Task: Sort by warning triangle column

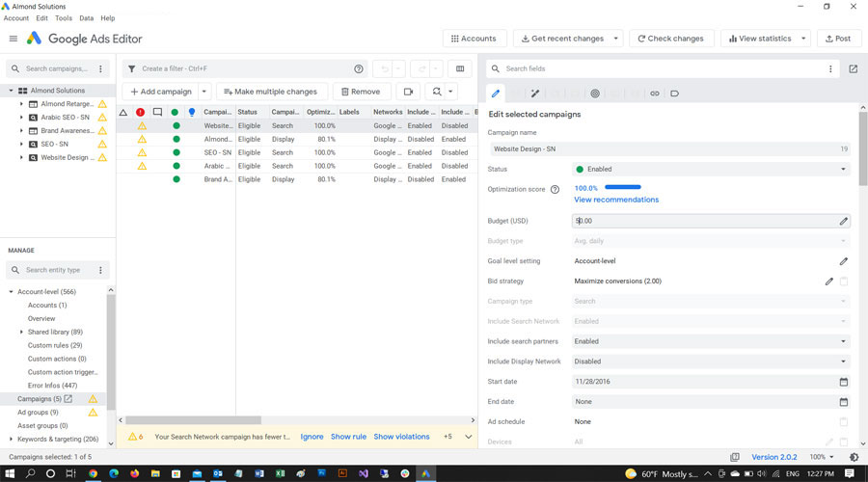Action: [123, 112]
